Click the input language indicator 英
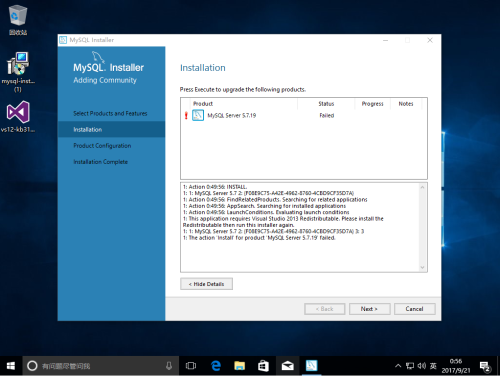Image resolution: width=500 pixels, height=376 pixels. (433, 366)
